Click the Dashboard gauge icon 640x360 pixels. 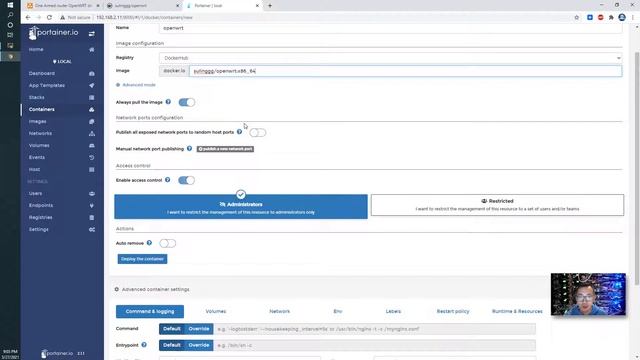(92, 73)
